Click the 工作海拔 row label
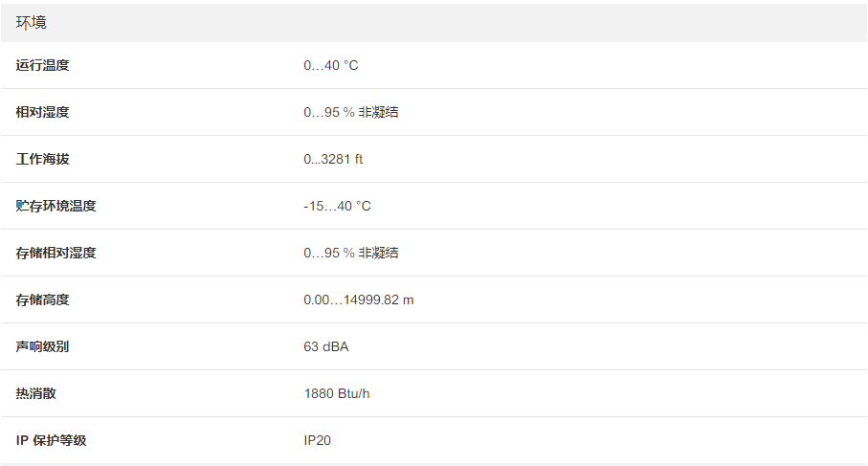 43,159
